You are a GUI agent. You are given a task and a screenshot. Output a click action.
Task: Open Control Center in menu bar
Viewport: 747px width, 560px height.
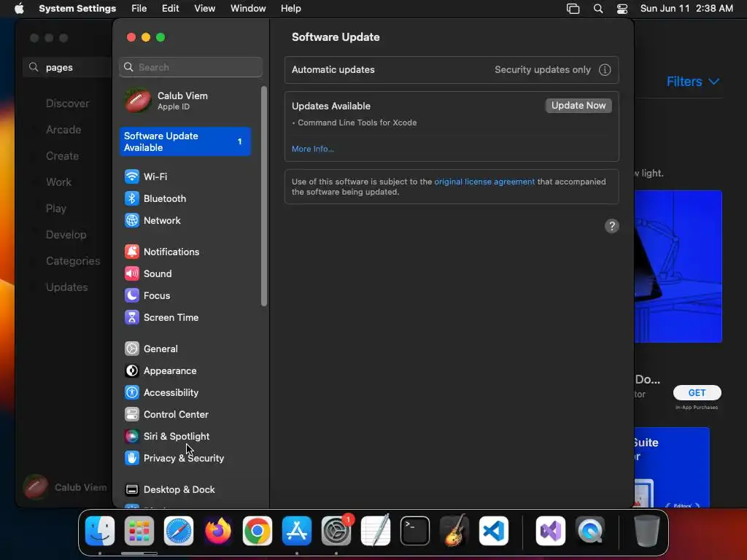622,9
